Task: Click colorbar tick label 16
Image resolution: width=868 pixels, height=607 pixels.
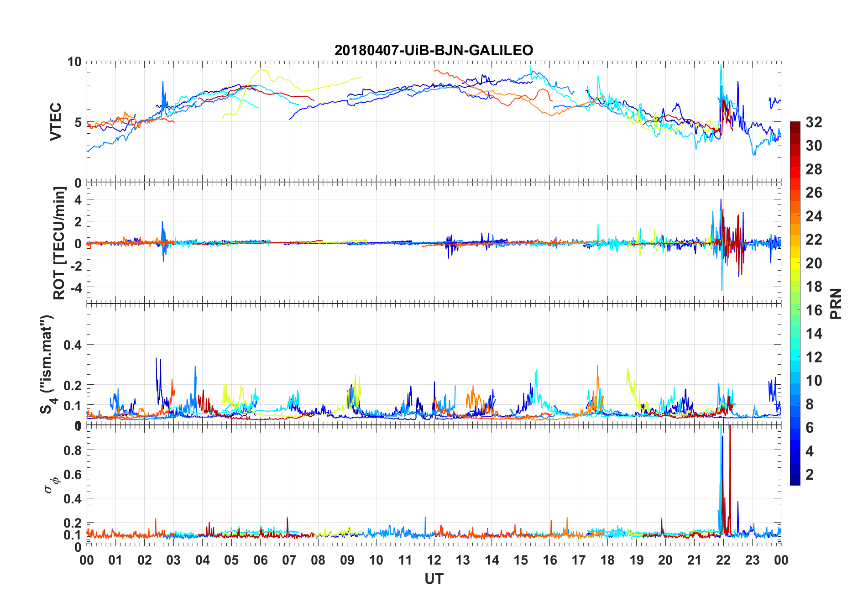Action: click(x=814, y=310)
